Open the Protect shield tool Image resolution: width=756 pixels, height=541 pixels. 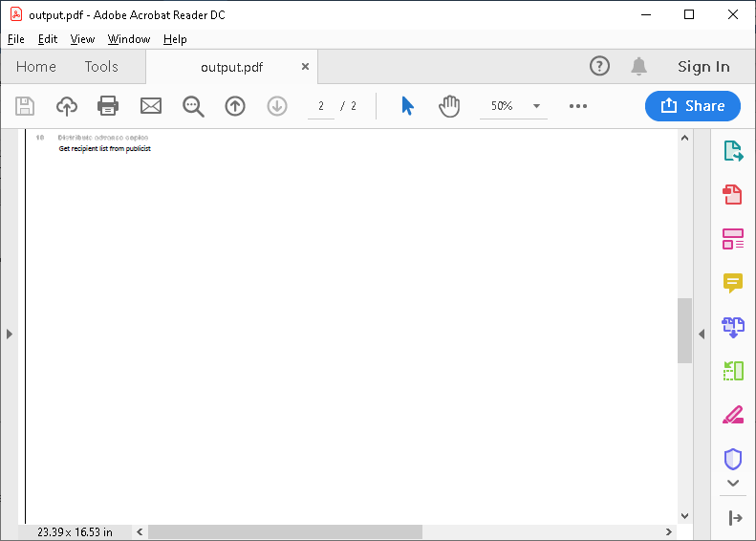[733, 459]
